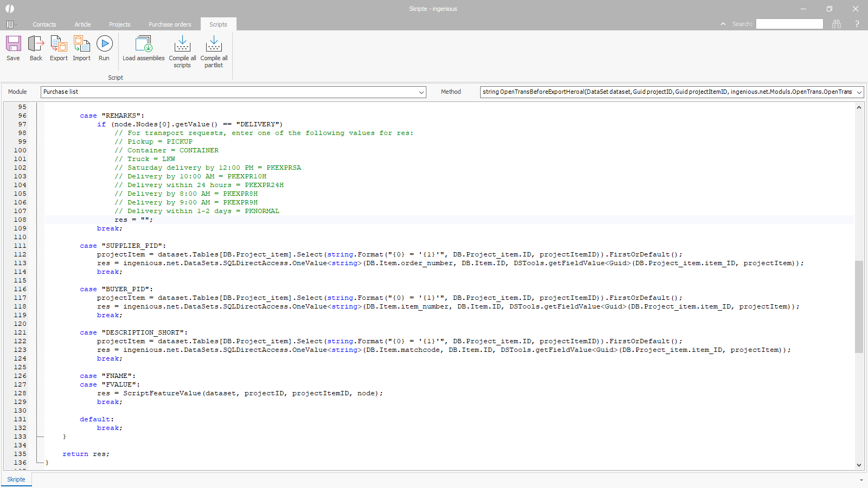Viewport: 868px width, 488px height.
Task: Click the code editor vertical scrollbar thumb
Action: point(859,306)
